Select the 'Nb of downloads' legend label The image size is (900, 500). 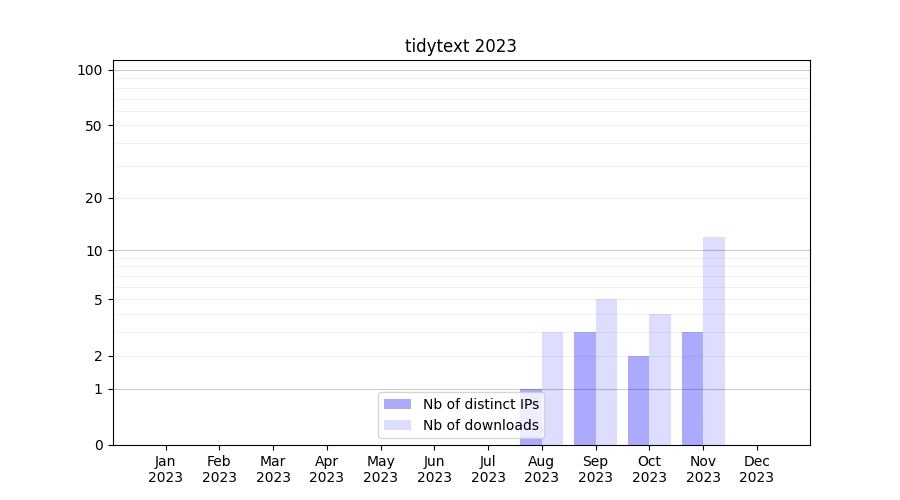coord(480,425)
